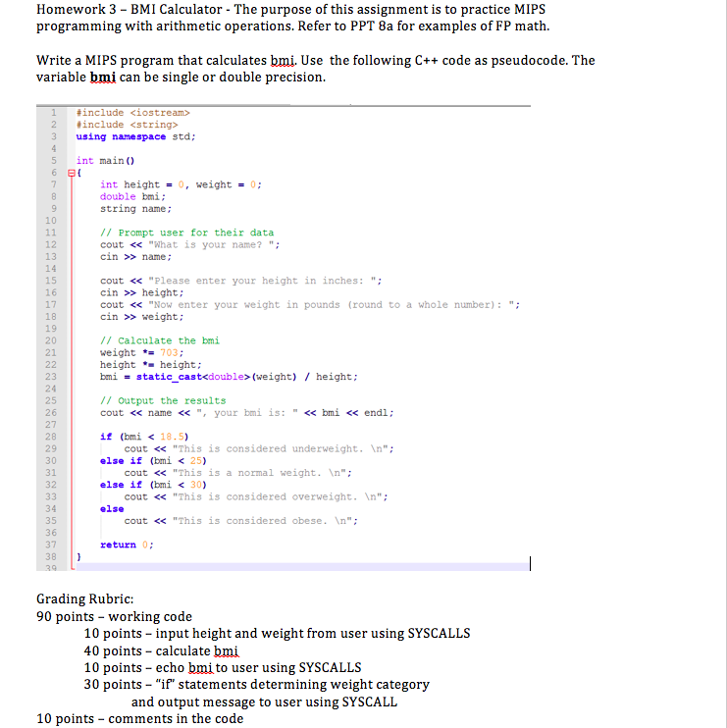This screenshot has height=728, width=727.
Task: Click 'using namespace std;' line
Action: click(136, 137)
